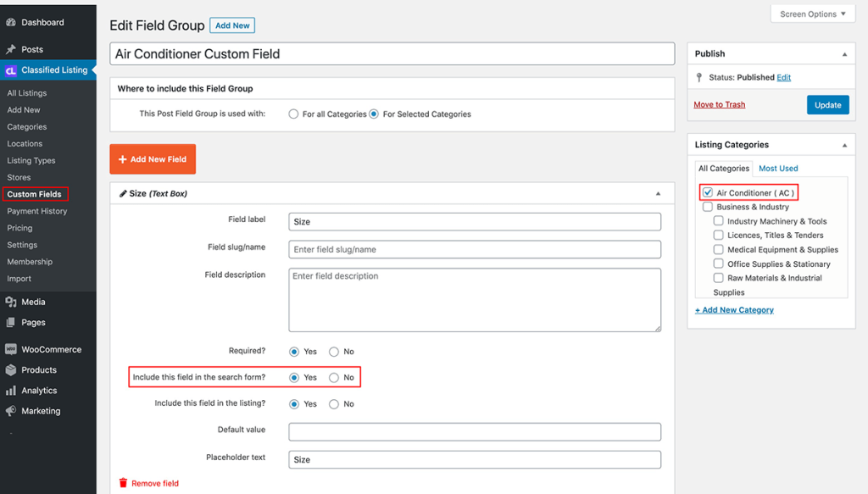Viewport: 868px width, 494px height.
Task: Click the Marketing megaphone icon
Action: click(x=10, y=411)
